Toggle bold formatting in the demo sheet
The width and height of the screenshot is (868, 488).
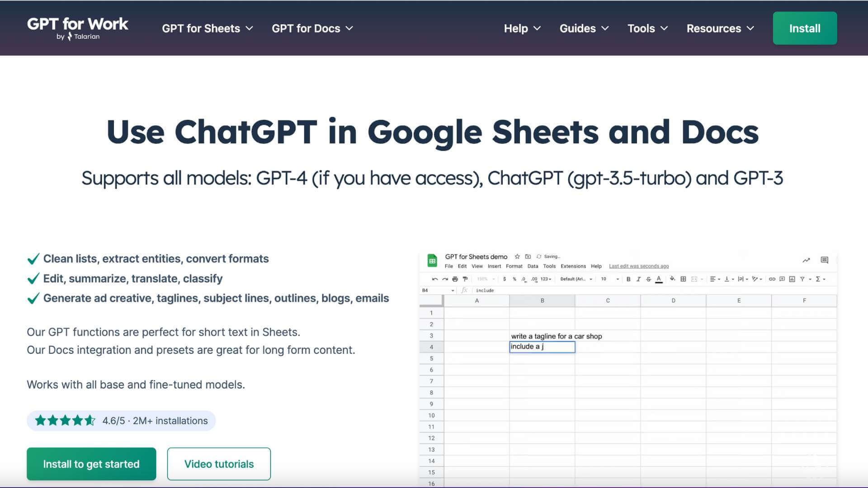pyautogui.click(x=628, y=279)
